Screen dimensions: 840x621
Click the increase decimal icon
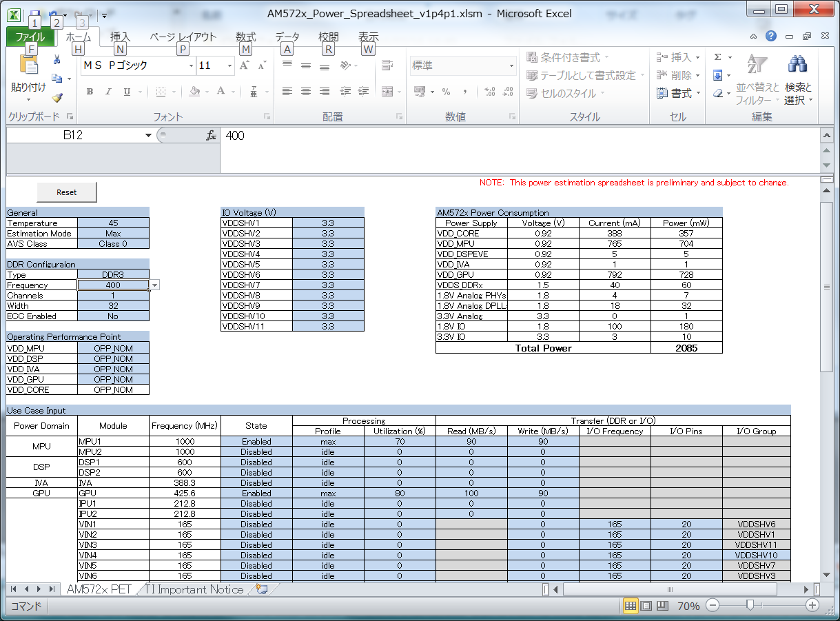(490, 92)
